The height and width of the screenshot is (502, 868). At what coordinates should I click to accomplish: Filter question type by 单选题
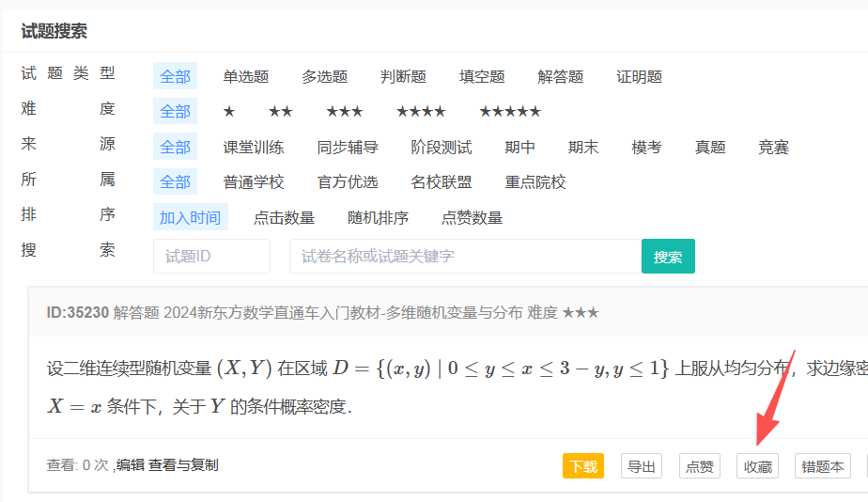245,77
